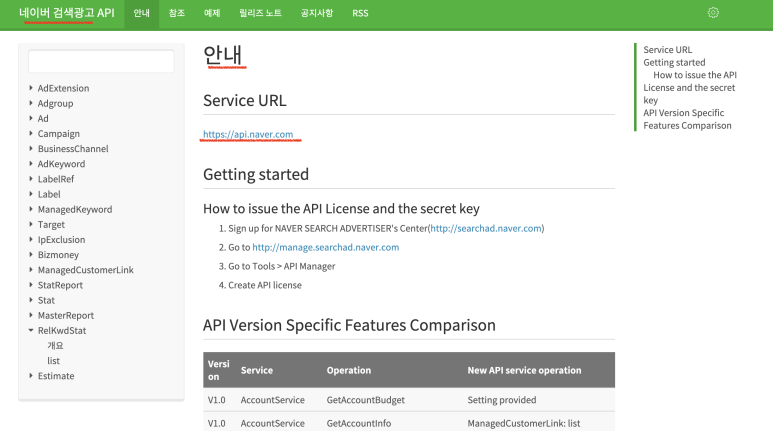Screen dimensions: 773x431
Task: Expand the AdExtension tree arrow
Action: click(x=31, y=88)
